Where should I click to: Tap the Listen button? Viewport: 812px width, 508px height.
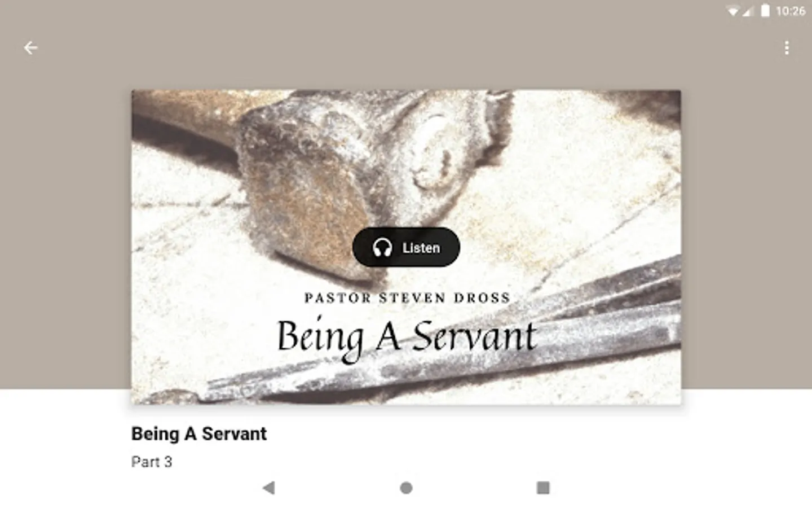406,247
